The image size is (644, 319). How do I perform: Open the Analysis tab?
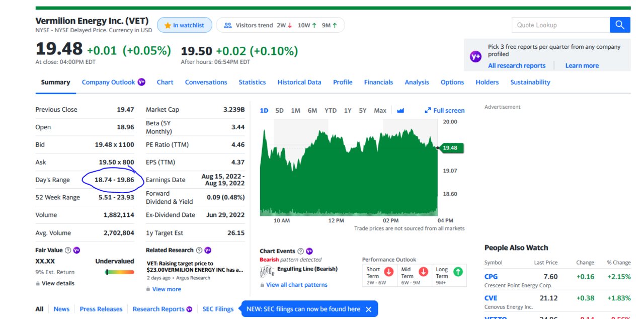417,82
